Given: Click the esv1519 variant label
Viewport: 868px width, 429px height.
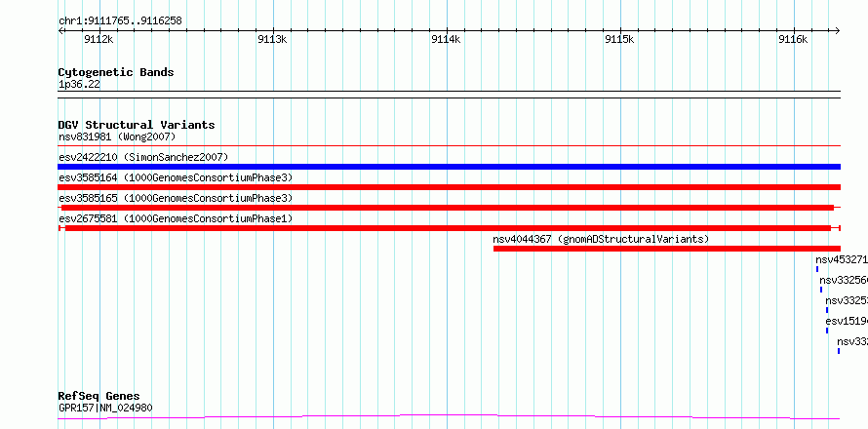Looking at the screenshot, I should (847, 321).
